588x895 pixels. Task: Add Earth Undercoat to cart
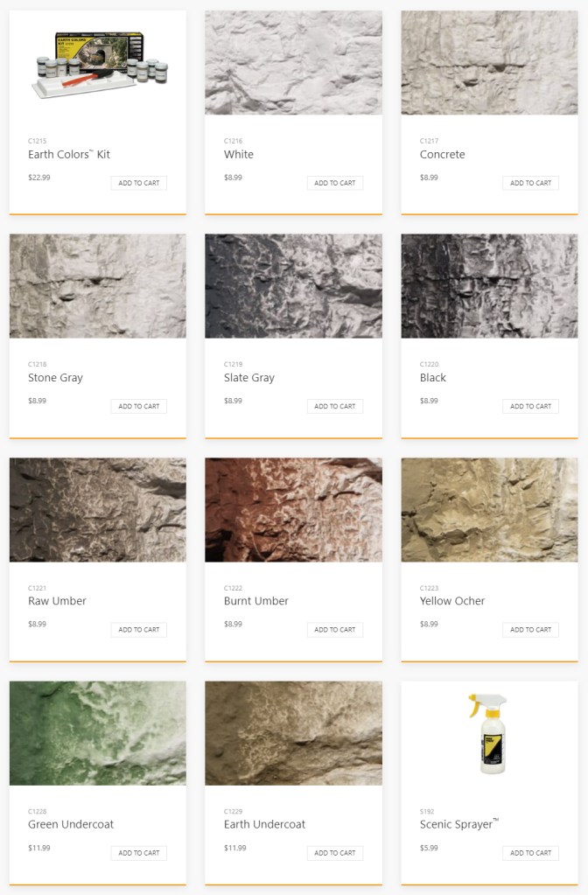click(334, 853)
